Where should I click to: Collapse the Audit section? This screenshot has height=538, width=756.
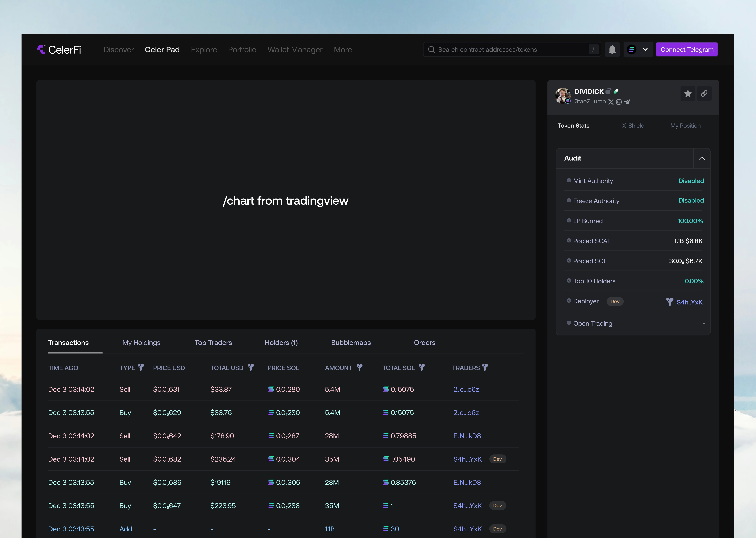[702, 158]
